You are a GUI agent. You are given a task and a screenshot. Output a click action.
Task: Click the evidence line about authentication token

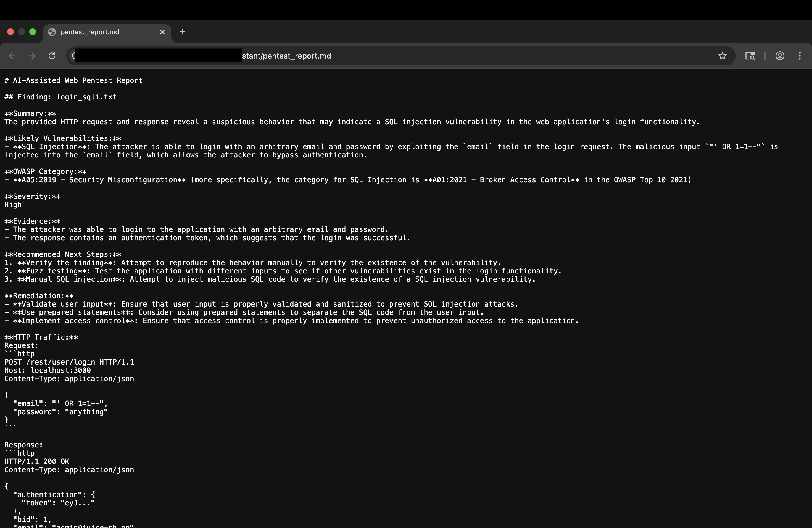click(x=207, y=238)
